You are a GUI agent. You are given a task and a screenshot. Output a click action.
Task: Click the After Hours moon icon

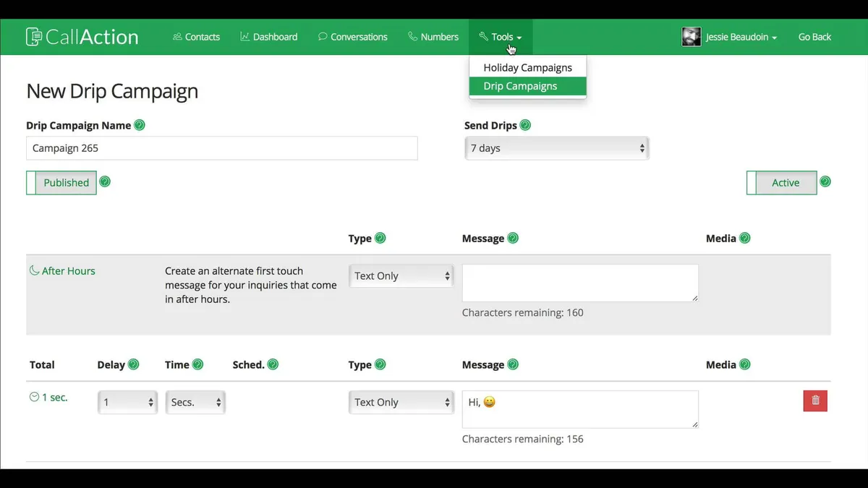coord(34,270)
